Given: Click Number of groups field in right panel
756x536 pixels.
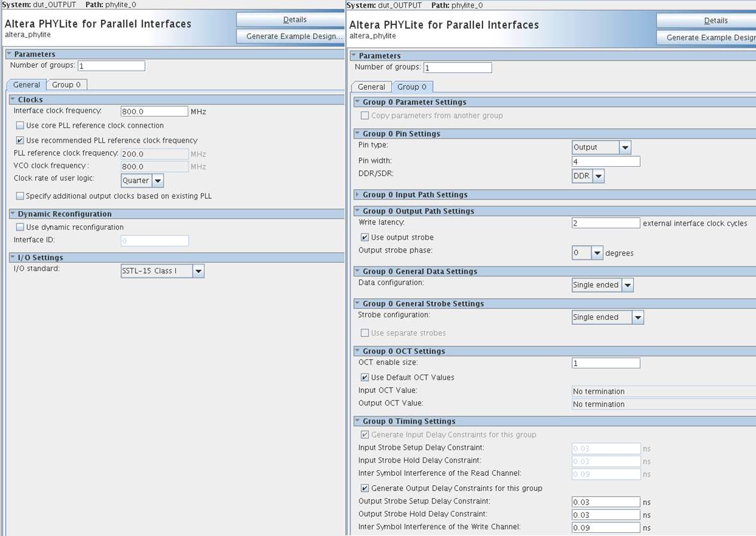Looking at the screenshot, I should (458, 68).
